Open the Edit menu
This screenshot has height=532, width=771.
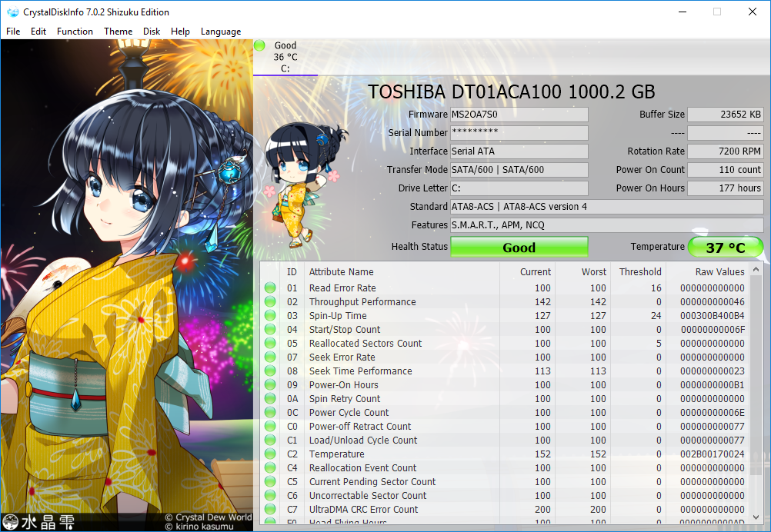(38, 32)
